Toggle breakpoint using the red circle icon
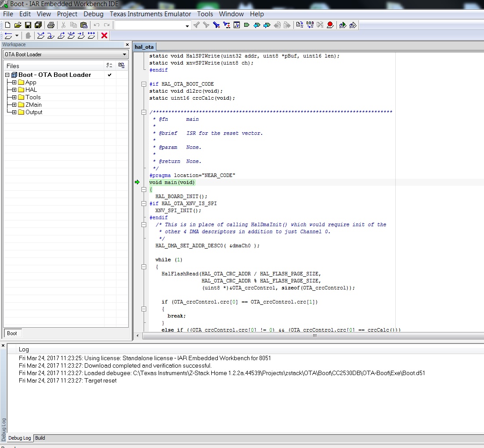 click(x=330, y=25)
